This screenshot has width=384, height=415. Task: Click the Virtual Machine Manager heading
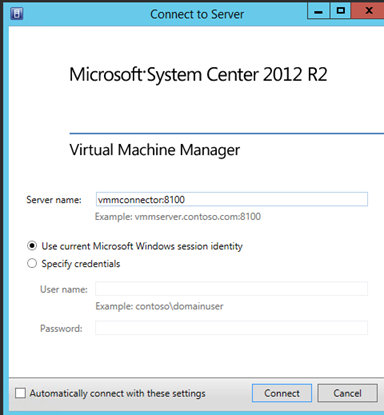tap(155, 150)
